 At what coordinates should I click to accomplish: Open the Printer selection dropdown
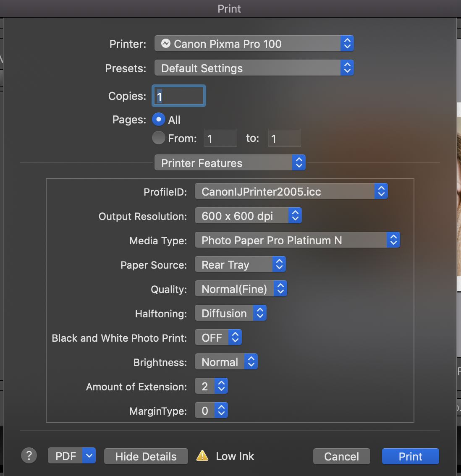(254, 44)
